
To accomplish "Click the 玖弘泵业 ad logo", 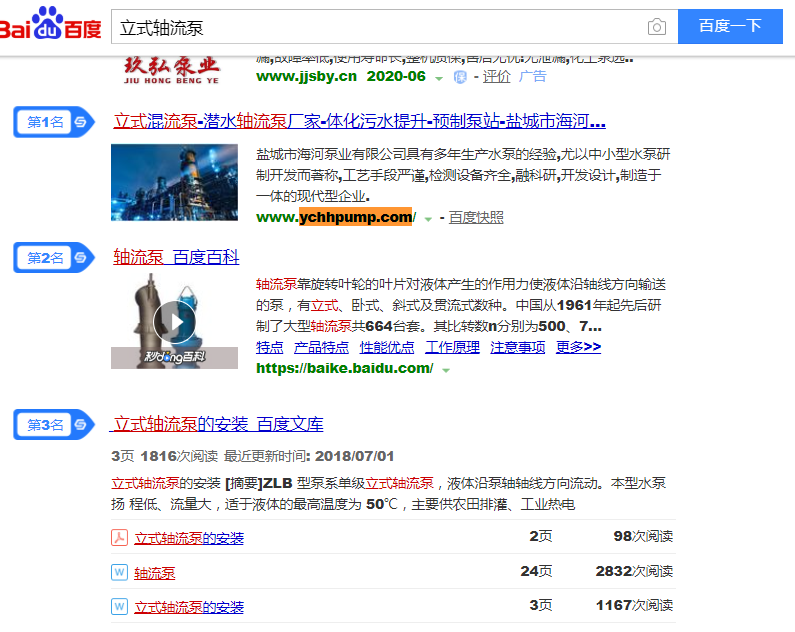I will 172,70.
